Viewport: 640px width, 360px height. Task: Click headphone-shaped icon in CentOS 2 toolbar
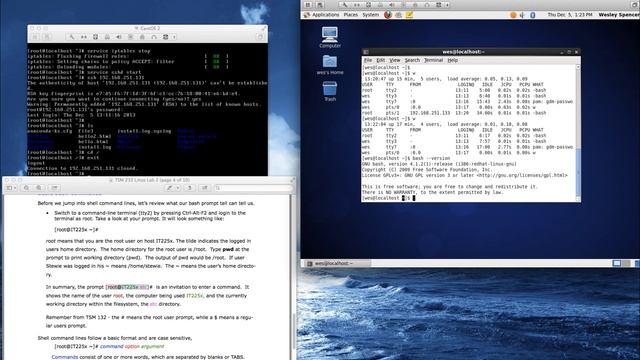[x=153, y=37]
